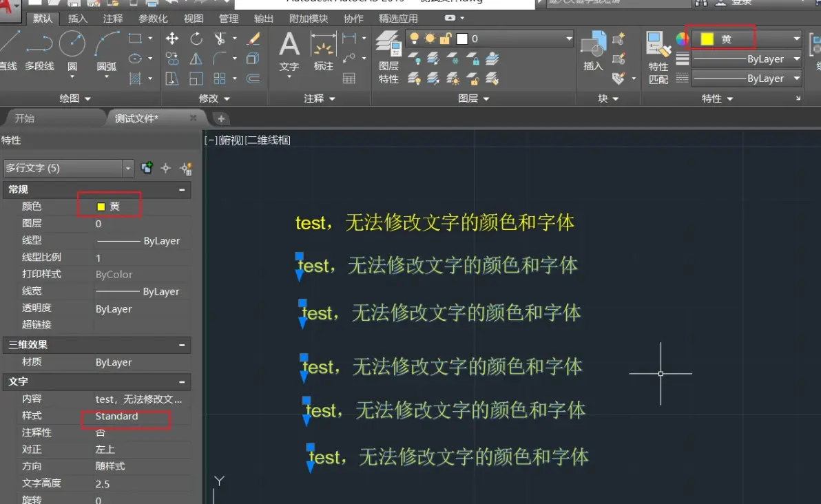Open the 参数化 ribbon tab
The height and width of the screenshot is (504, 821).
[153, 19]
